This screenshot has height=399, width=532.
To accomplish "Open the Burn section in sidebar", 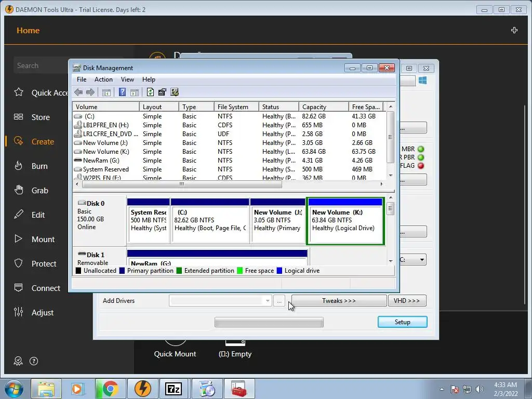I will point(31,166).
